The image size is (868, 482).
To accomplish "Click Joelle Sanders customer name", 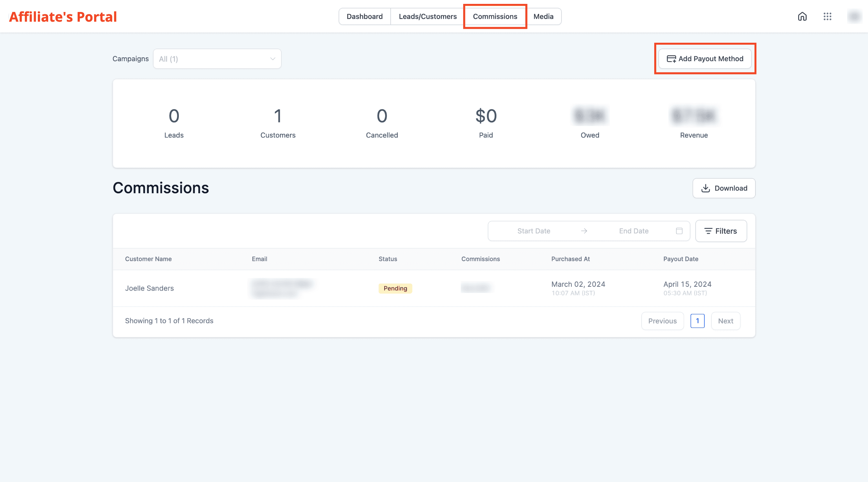I will coord(149,288).
